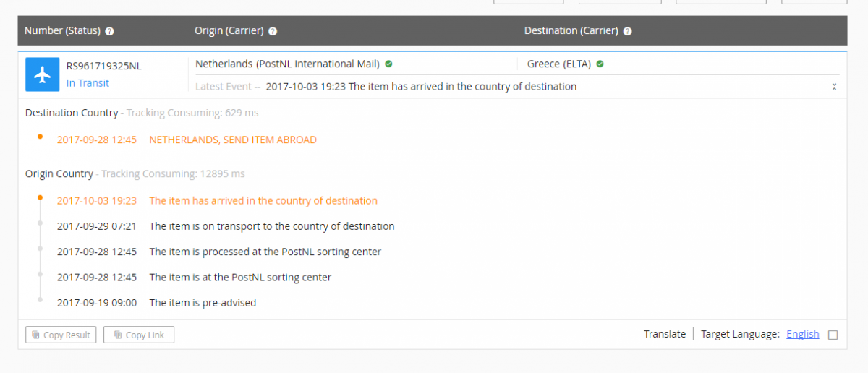Screen dimensions: 868x373
Task: Click the Copy Result button
Action: (x=61, y=335)
